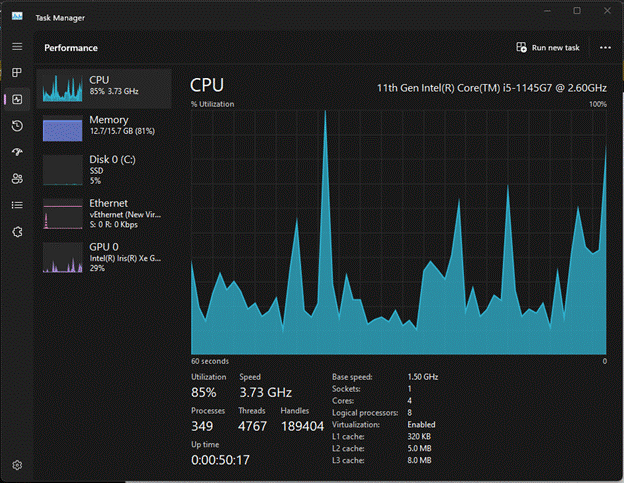Open the three-dot more options menu

605,48
